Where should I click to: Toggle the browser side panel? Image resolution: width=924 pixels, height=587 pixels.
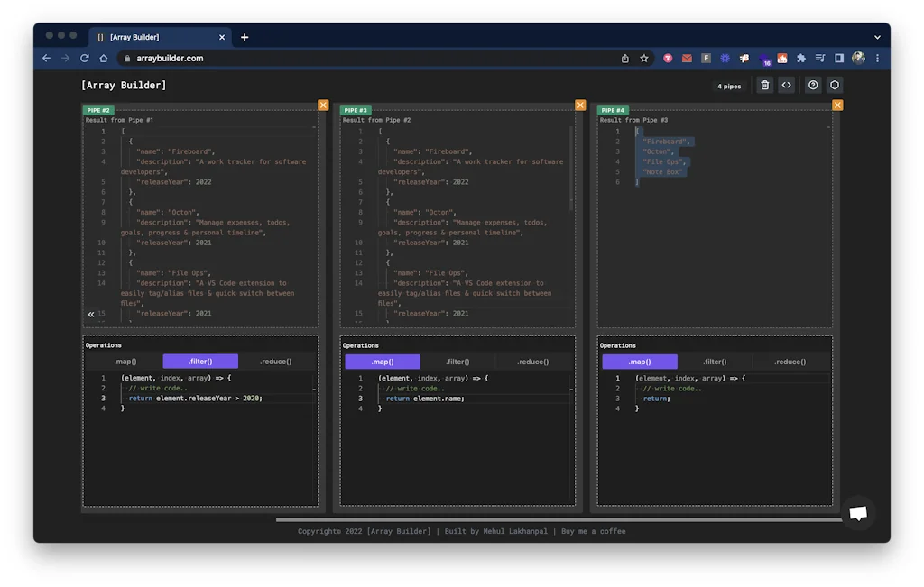(839, 59)
